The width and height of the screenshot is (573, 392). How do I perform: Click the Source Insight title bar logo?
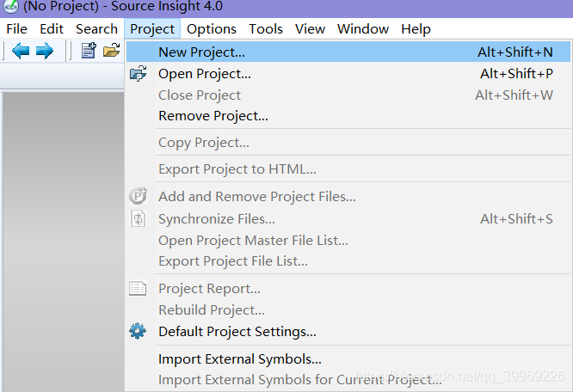11,6
